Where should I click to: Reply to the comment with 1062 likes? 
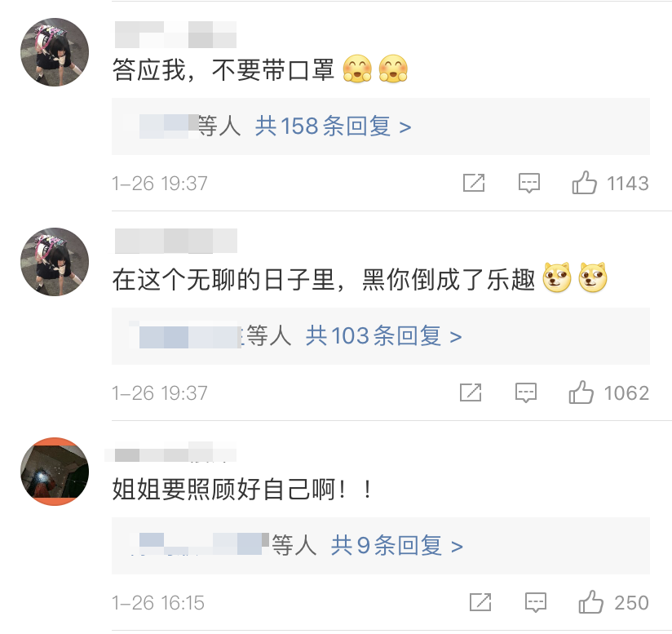526,392
